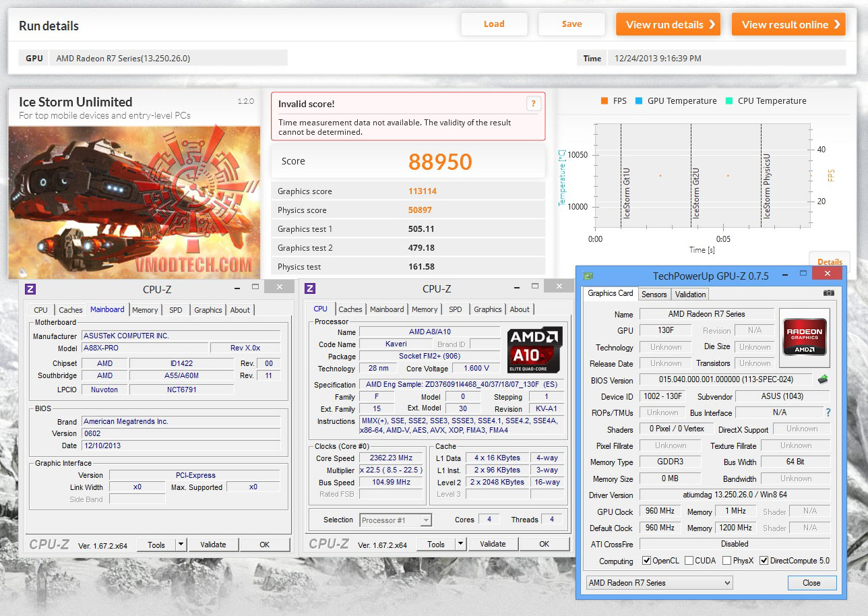Open Memory tab in the Mainboard CPU-Z window
868x616 pixels.
145,310
